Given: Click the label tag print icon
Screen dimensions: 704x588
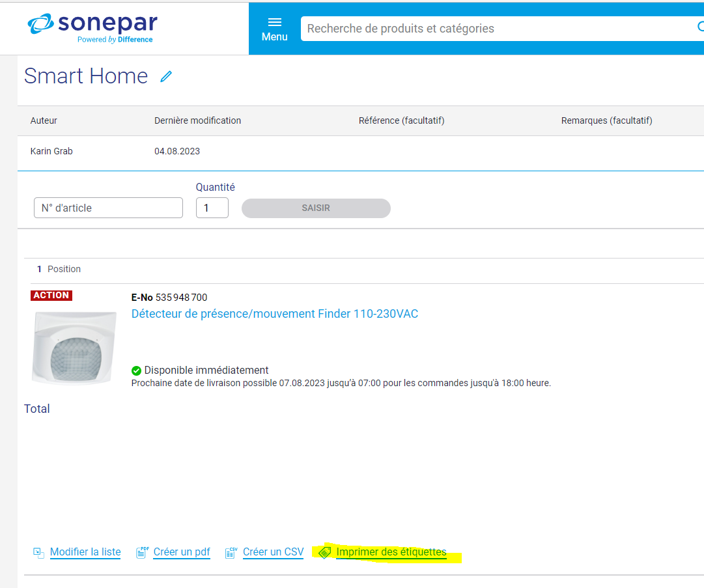Looking at the screenshot, I should point(324,553).
